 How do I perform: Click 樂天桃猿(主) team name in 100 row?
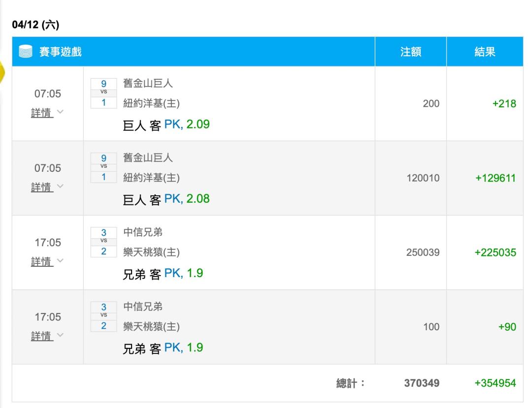[151, 326]
